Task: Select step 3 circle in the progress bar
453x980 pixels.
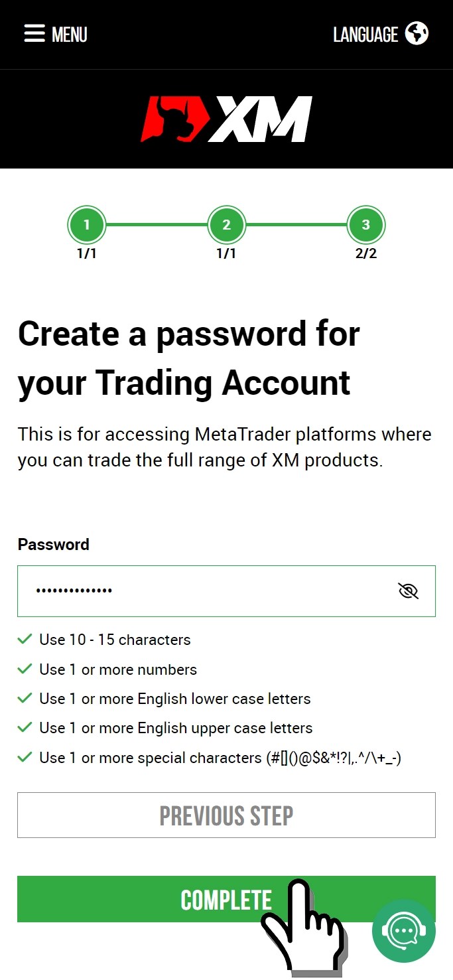Action: [x=365, y=225]
